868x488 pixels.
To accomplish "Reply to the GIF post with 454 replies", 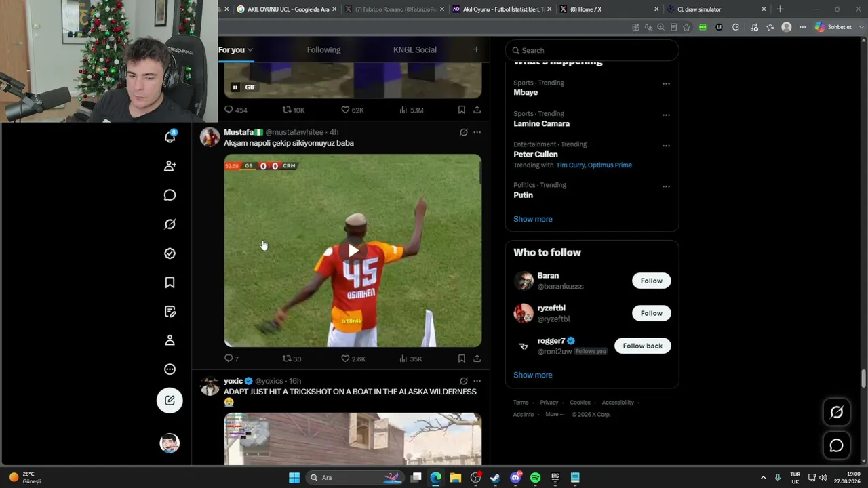I will point(235,110).
